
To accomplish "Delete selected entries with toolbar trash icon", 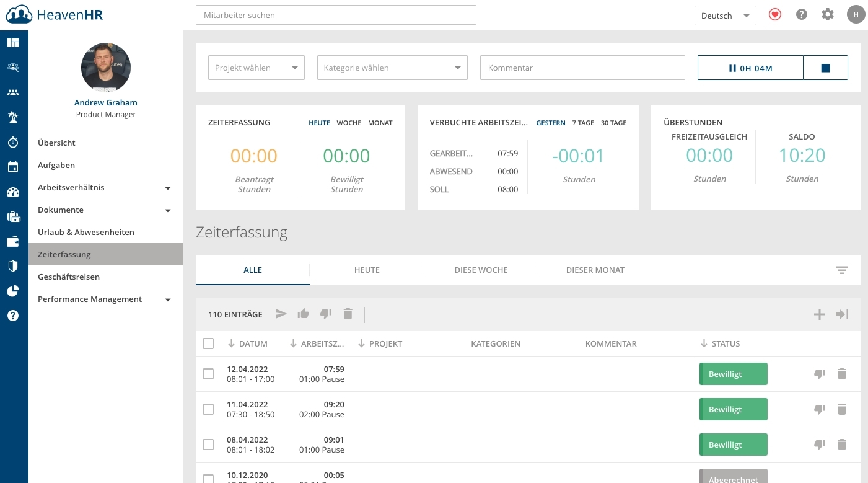I will pyautogui.click(x=348, y=314).
